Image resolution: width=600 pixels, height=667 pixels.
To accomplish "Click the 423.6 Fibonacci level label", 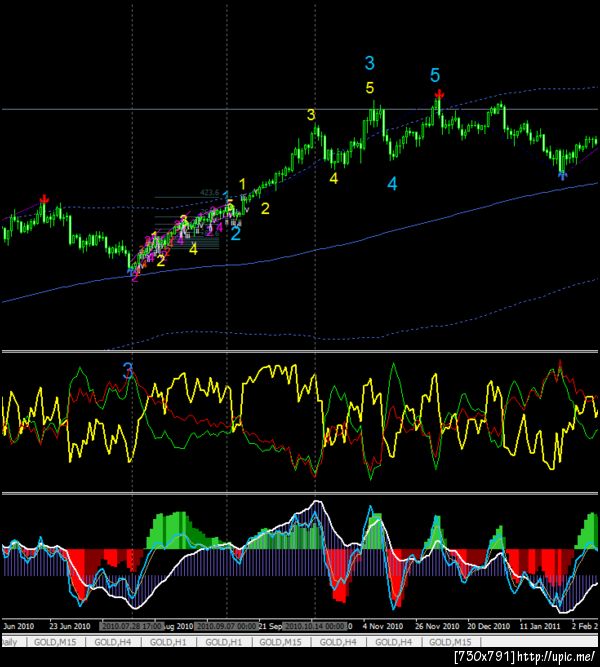I will point(209,193).
